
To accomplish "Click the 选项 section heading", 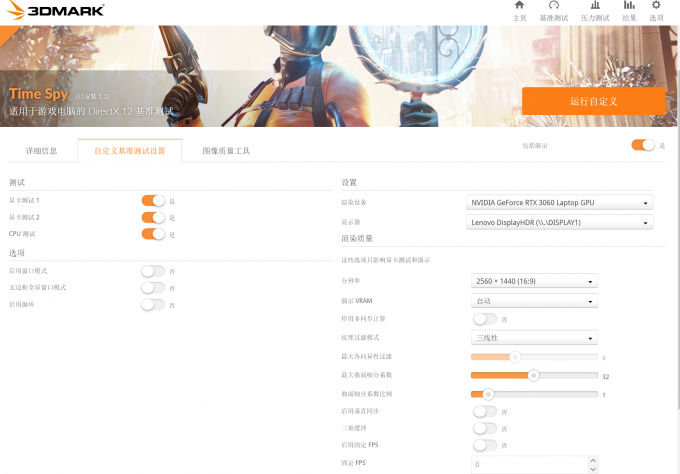I will (x=17, y=253).
